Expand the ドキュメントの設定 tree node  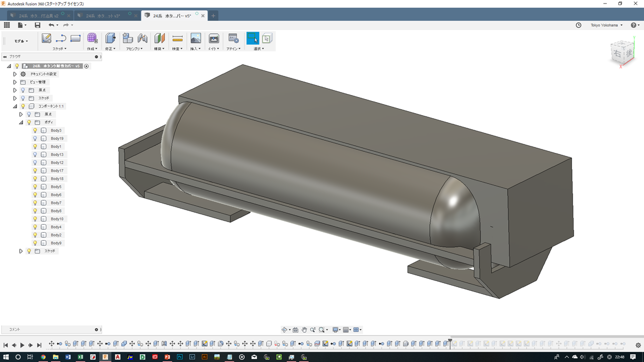point(15,74)
